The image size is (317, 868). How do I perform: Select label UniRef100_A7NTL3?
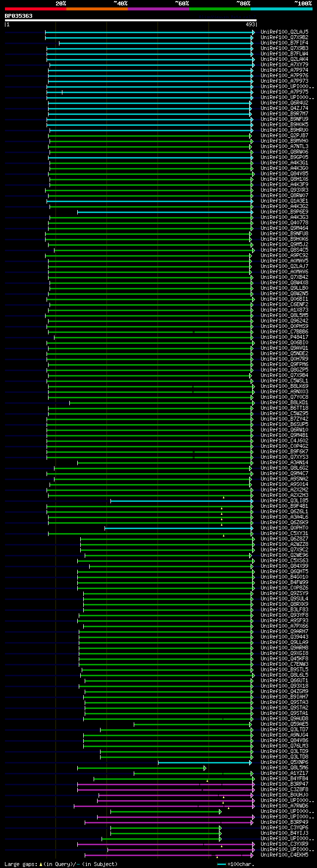point(284,146)
